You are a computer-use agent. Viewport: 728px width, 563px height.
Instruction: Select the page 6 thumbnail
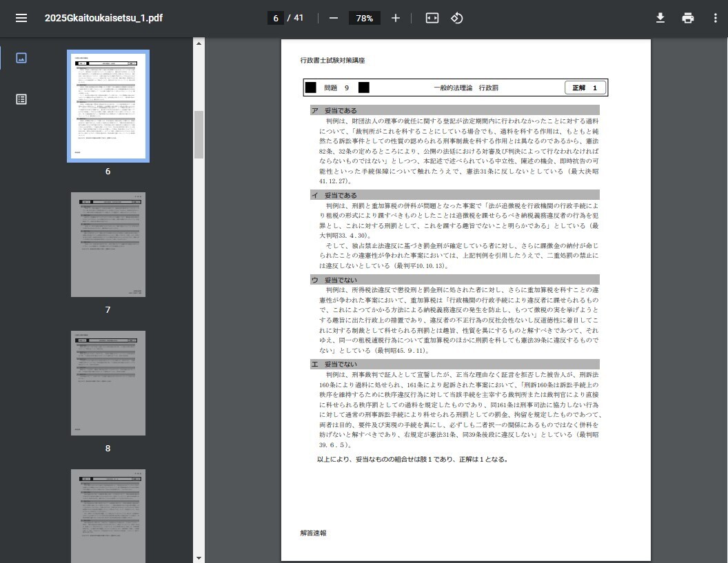tap(108, 106)
